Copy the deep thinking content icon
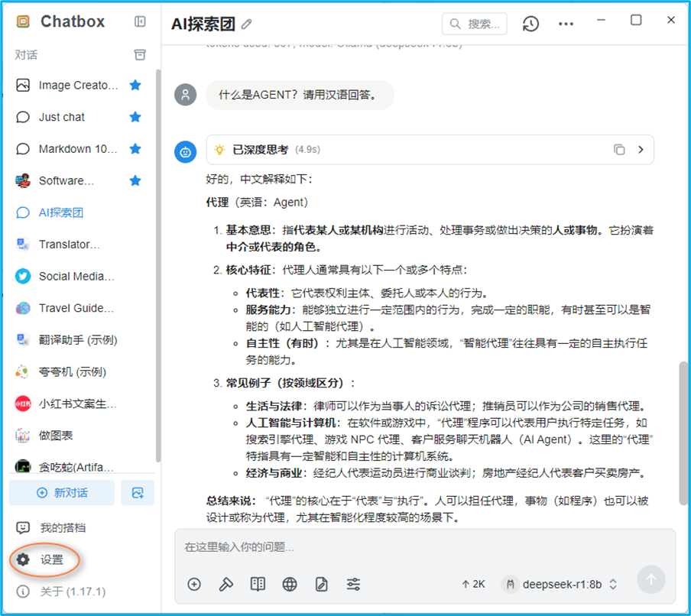The image size is (691, 616). pos(619,150)
